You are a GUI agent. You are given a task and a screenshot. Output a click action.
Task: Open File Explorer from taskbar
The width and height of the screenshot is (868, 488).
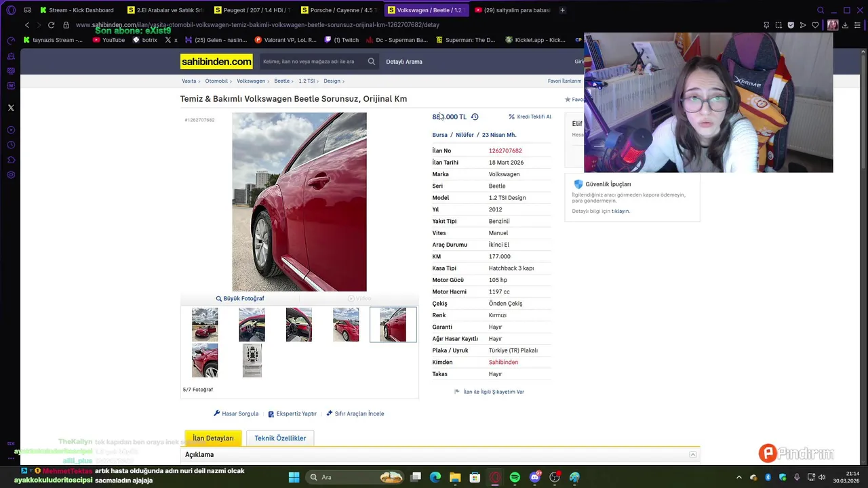pyautogui.click(x=455, y=477)
